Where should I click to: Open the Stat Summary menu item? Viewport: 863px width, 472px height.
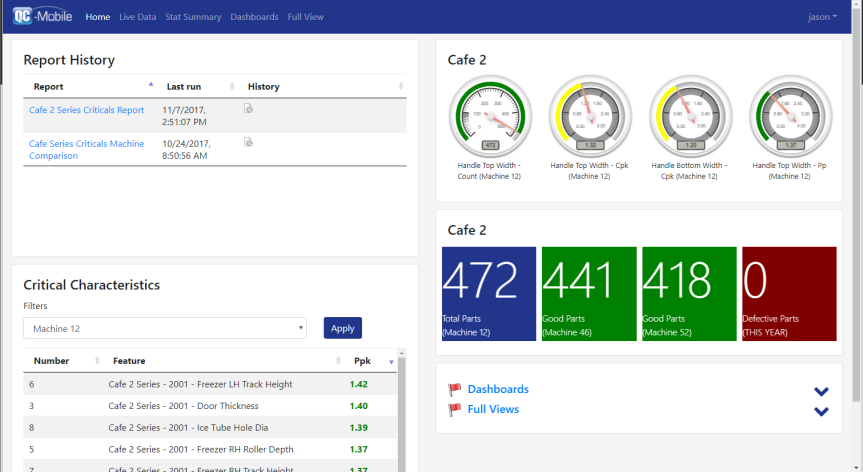193,17
